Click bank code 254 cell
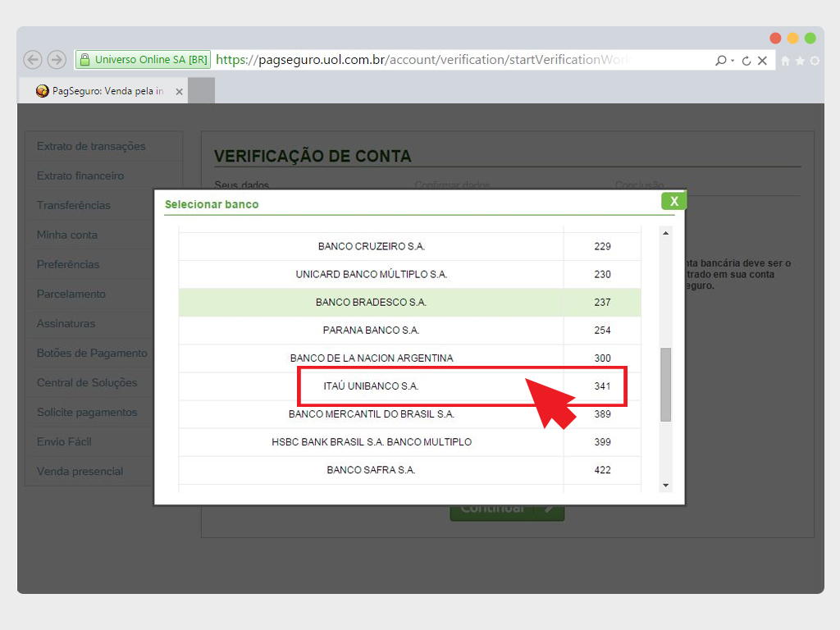 (602, 330)
